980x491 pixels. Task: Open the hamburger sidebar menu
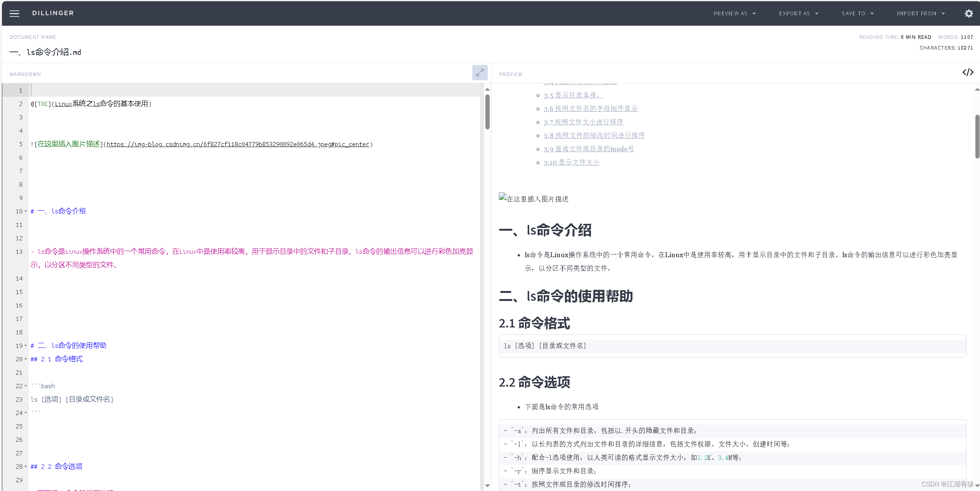click(x=14, y=14)
